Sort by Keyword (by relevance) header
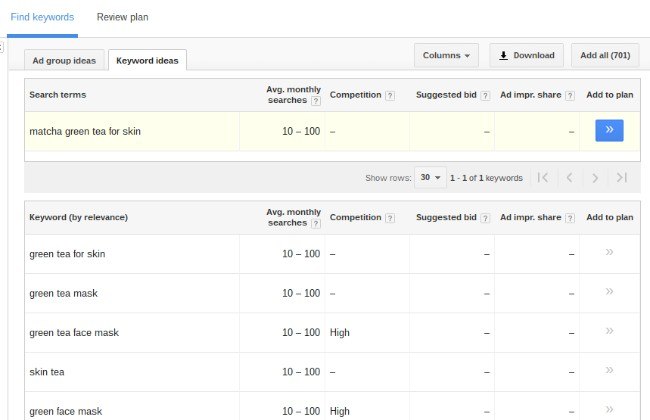 pos(78,217)
